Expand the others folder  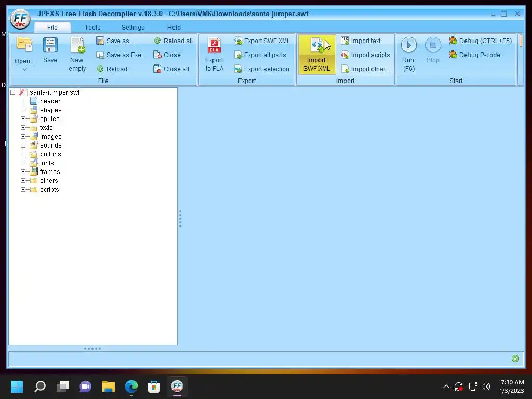coord(23,180)
